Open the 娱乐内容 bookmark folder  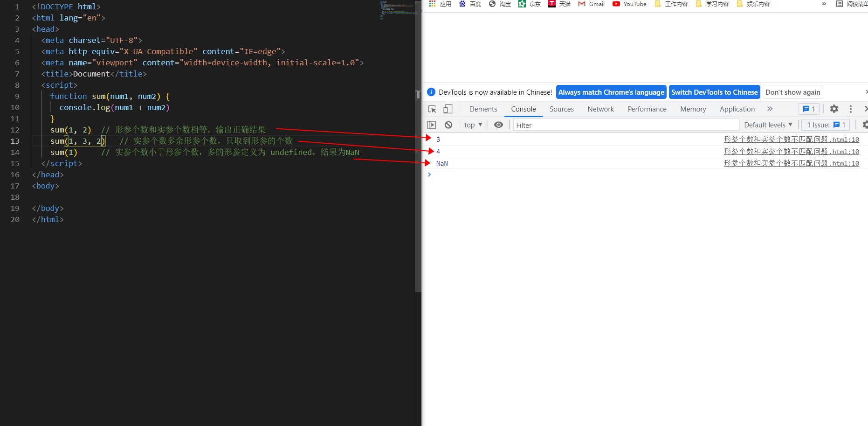point(753,4)
